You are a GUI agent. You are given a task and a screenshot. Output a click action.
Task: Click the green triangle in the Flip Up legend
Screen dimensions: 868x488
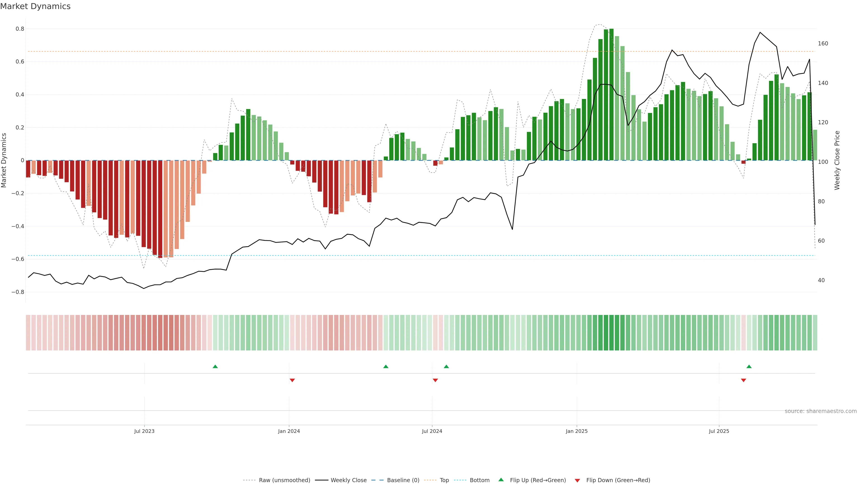501,480
